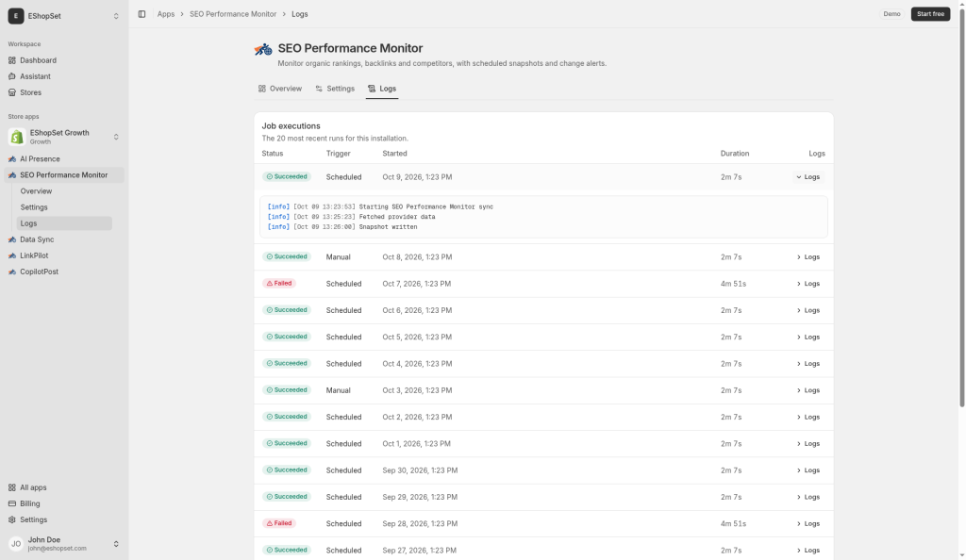The image size is (966, 560).
Task: Click the EShopSet workspace logo
Action: pos(16,16)
